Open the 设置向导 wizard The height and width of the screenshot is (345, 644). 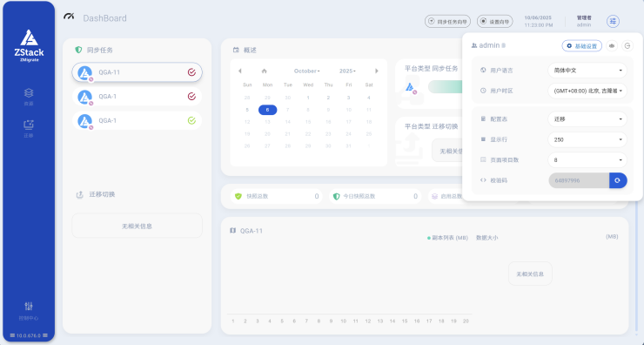coord(495,22)
